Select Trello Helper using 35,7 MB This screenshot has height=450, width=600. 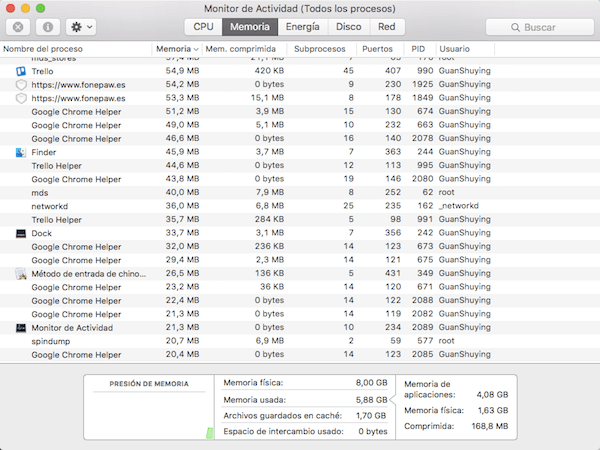[x=57, y=220]
